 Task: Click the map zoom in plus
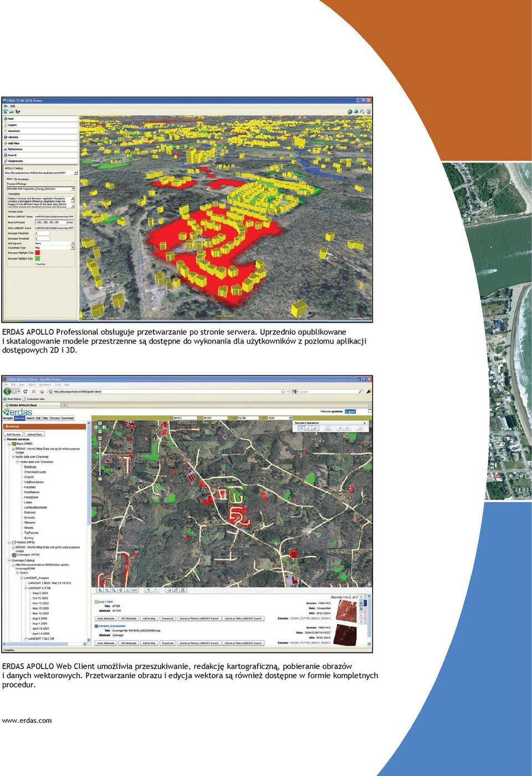100,437
